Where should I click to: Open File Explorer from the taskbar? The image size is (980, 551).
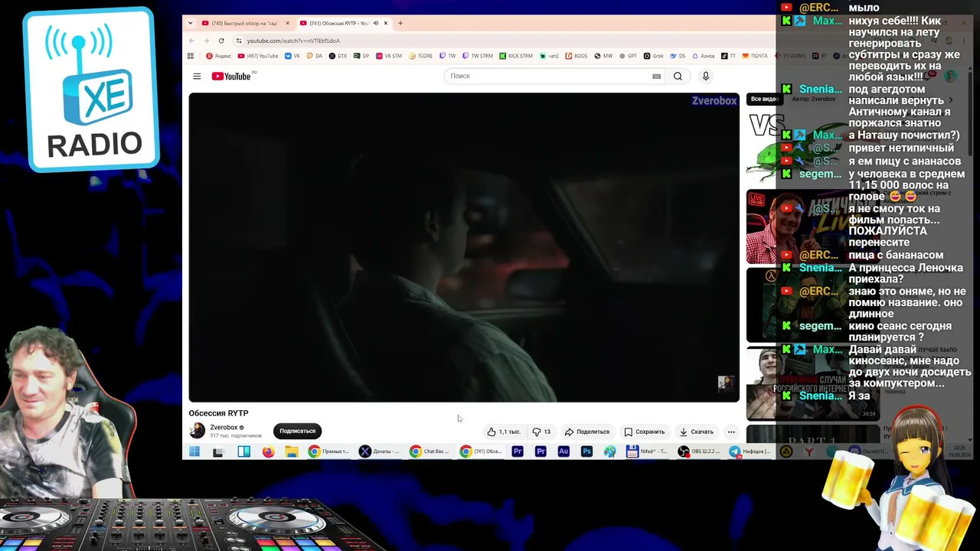pos(292,452)
